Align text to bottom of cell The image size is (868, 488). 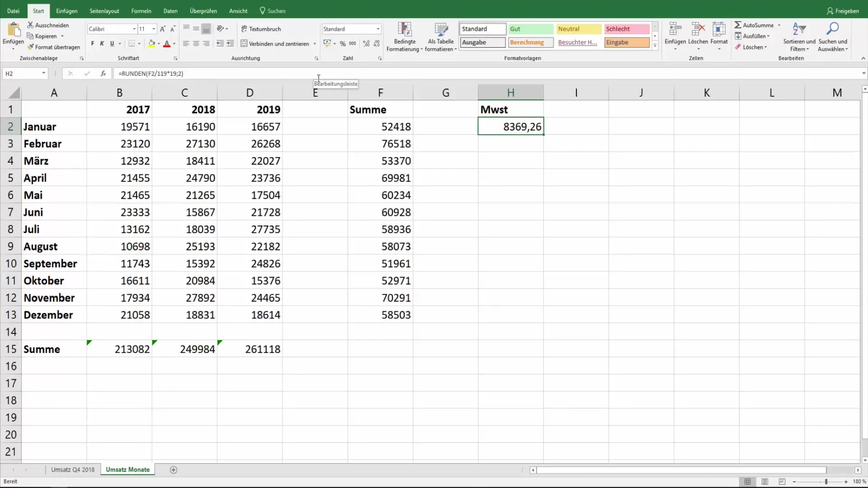(x=206, y=28)
